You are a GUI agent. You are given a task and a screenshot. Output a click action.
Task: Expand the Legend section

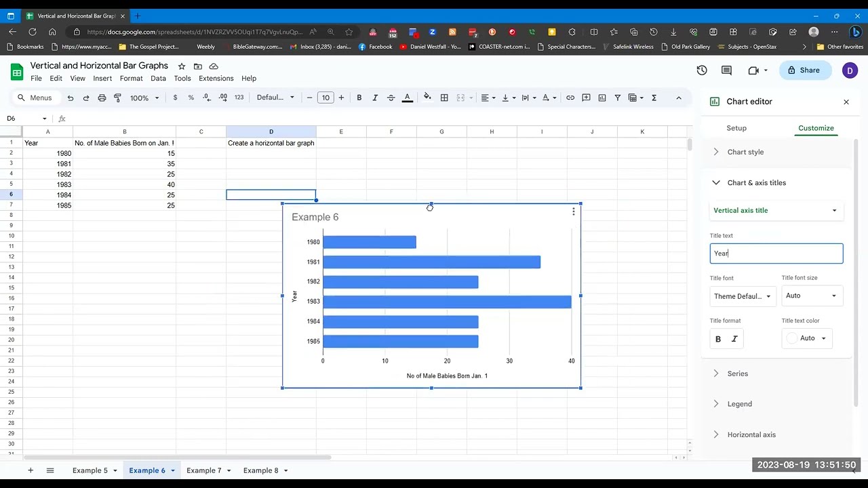pyautogui.click(x=776, y=404)
